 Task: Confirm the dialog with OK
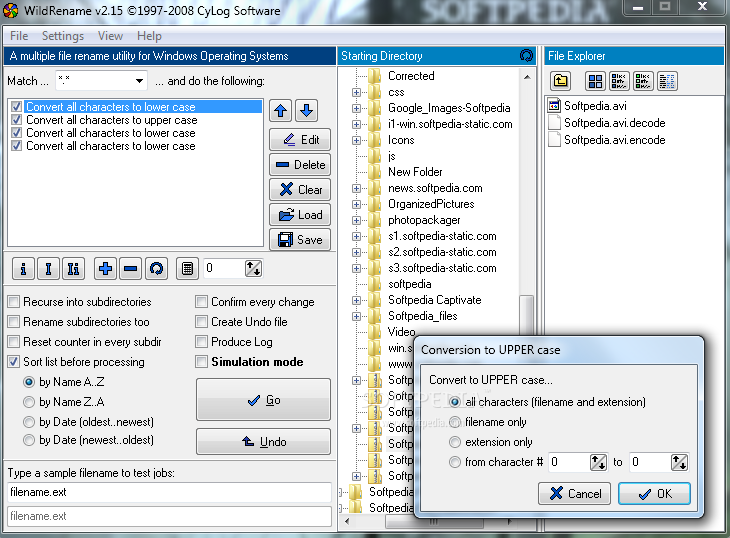pos(654,493)
